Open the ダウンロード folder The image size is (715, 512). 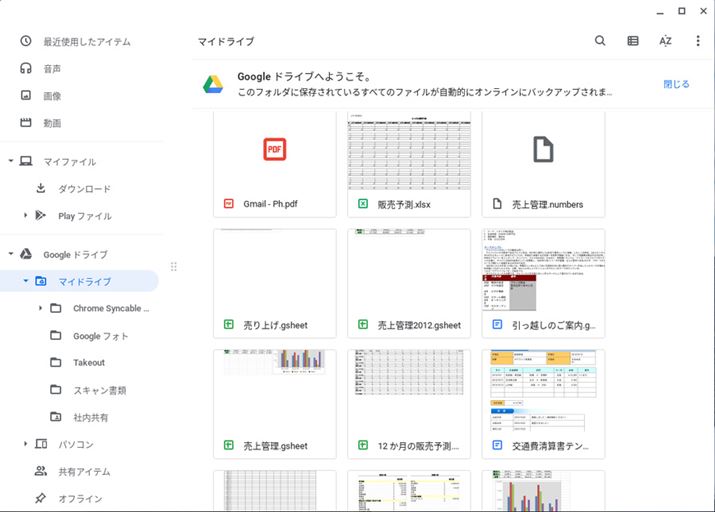84,189
